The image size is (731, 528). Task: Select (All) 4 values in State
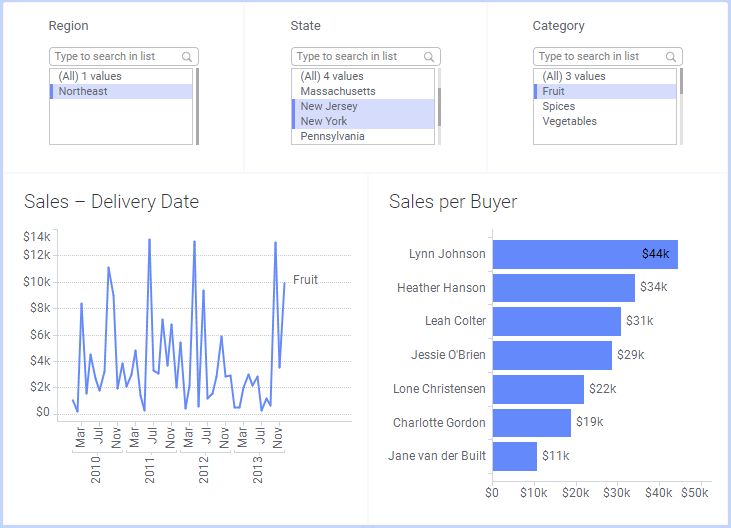click(332, 76)
